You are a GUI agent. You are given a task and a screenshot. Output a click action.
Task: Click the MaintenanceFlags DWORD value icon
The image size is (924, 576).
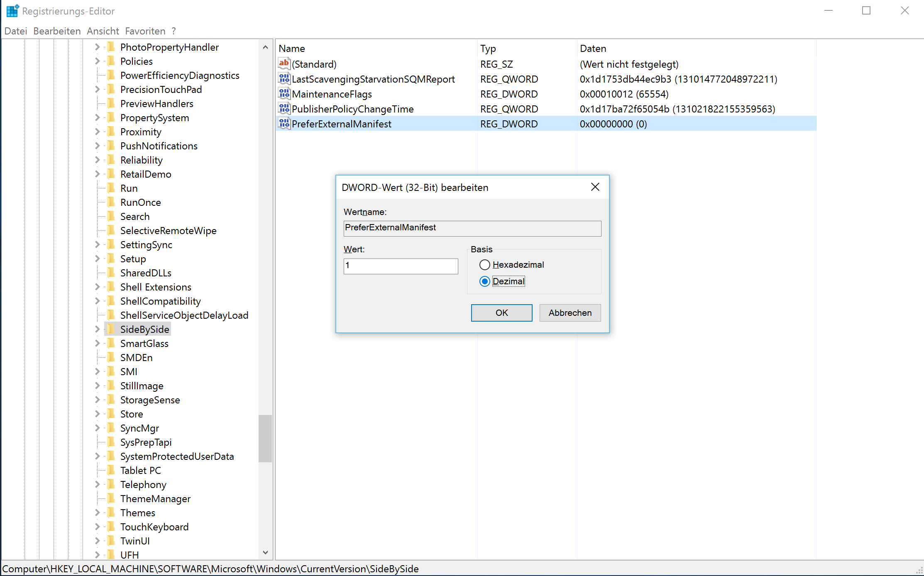(284, 94)
